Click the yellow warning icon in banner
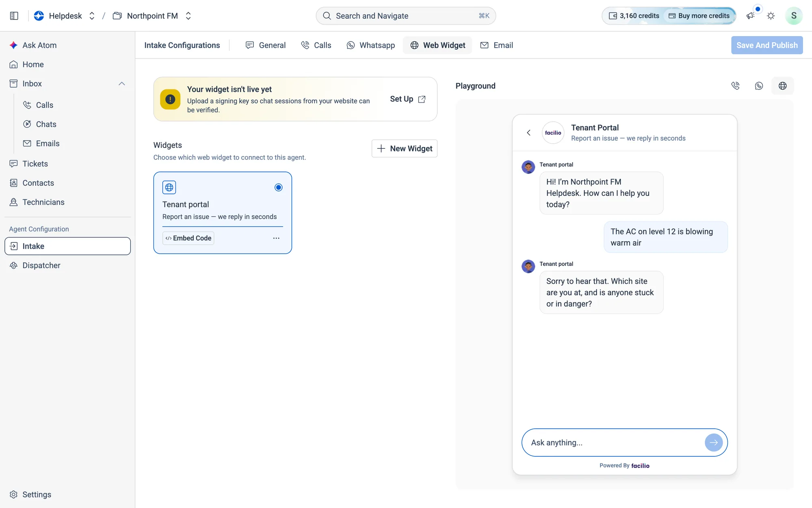 tap(170, 99)
